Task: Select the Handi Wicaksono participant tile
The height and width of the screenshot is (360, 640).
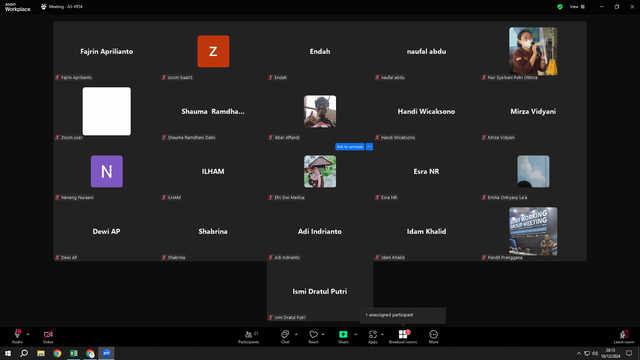Action: pos(427,111)
